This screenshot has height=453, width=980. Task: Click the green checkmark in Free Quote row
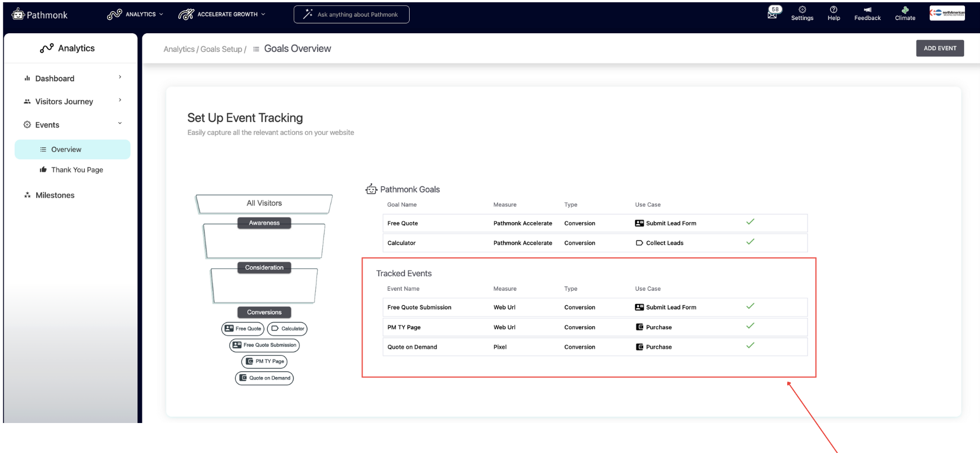750,222
